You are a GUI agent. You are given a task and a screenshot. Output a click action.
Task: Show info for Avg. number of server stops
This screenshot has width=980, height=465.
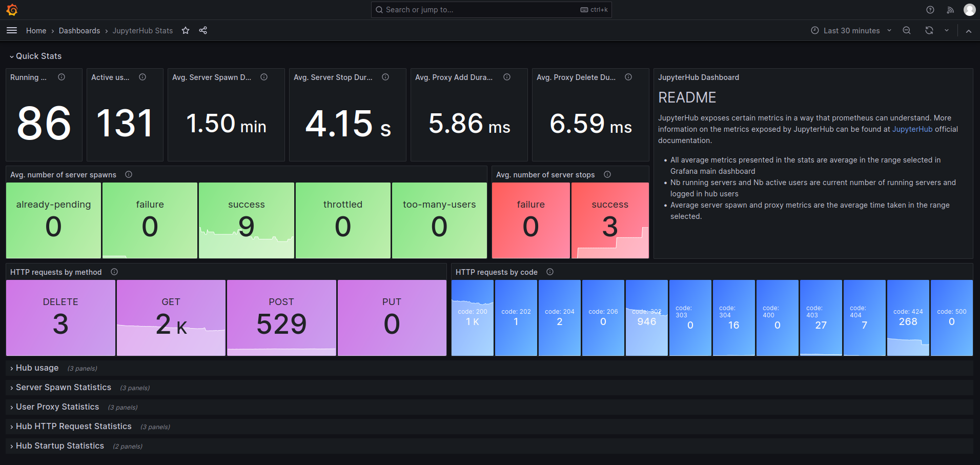[607, 175]
